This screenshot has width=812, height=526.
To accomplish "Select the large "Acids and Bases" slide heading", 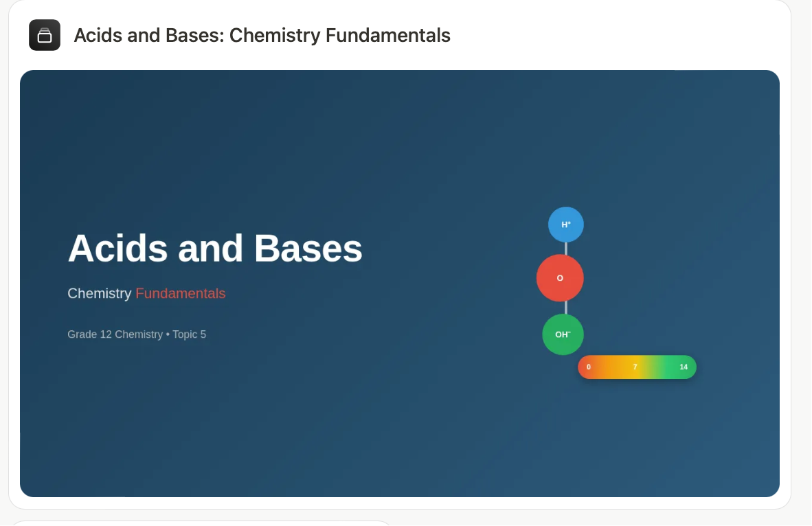I will (x=215, y=249).
